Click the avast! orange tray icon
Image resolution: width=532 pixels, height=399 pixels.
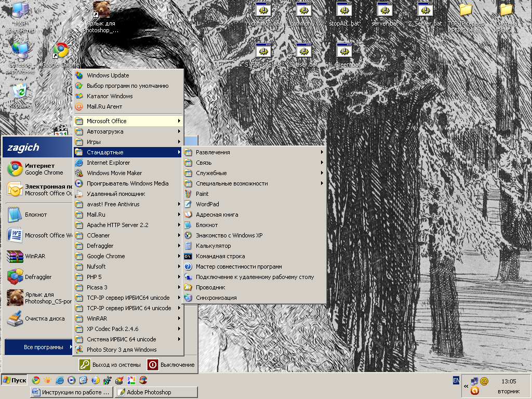(x=475, y=391)
